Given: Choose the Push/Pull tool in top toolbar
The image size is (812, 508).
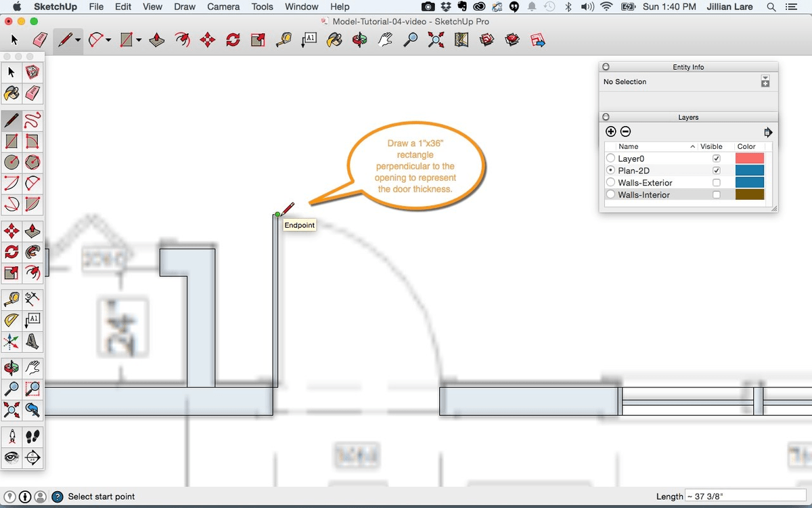Looking at the screenshot, I should click(157, 41).
